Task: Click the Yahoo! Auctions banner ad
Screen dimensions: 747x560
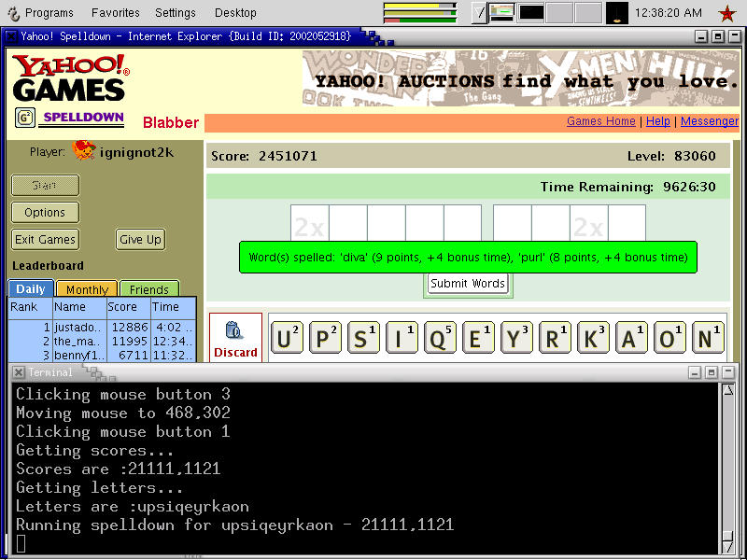Action: 520,78
